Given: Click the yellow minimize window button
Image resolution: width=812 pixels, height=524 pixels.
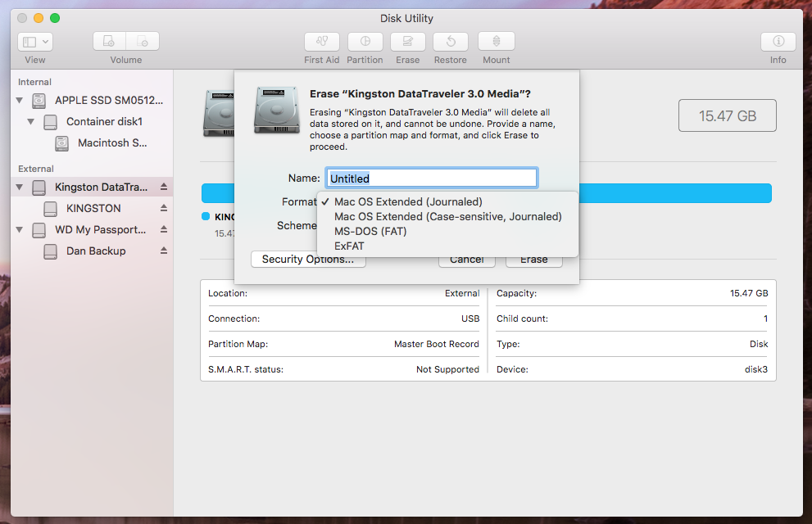Looking at the screenshot, I should point(39,18).
